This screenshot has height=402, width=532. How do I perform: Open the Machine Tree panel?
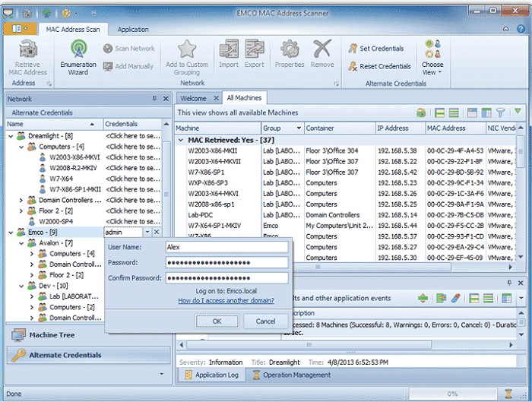tap(52, 335)
